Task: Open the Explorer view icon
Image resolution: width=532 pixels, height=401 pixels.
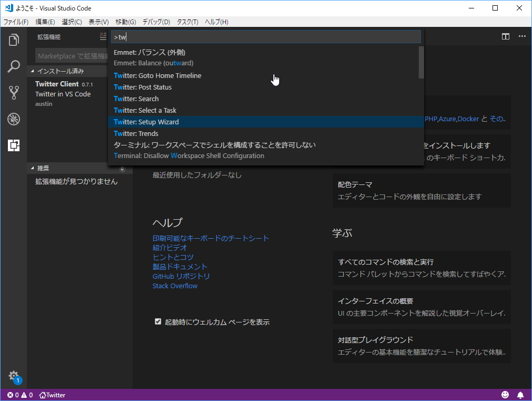Action: click(x=14, y=41)
